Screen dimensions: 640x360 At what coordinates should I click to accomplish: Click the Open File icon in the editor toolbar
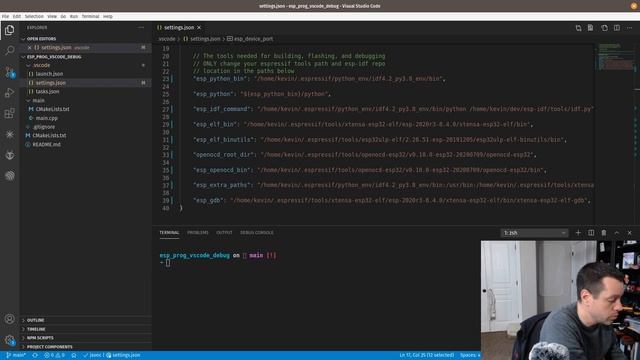pyautogui.click(x=591, y=28)
